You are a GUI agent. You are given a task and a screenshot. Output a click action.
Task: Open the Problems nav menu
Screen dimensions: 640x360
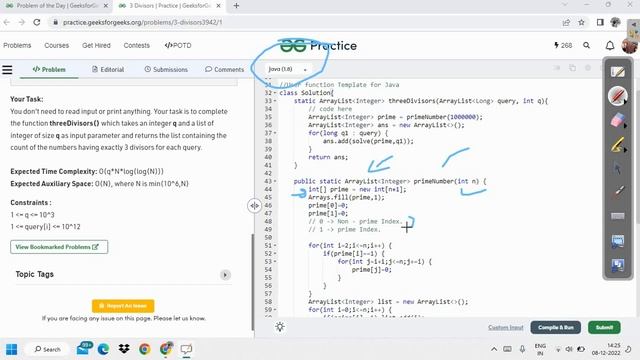point(17,45)
